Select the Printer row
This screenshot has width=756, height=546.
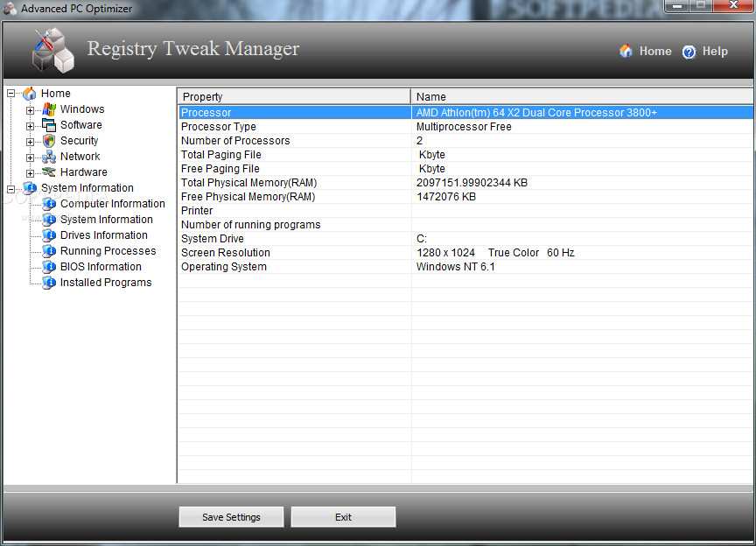coord(465,210)
